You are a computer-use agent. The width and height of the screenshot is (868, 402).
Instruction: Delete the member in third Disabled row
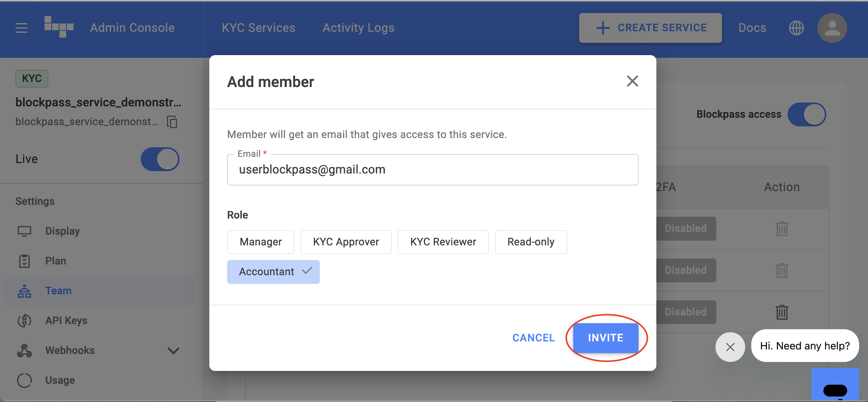tap(782, 312)
